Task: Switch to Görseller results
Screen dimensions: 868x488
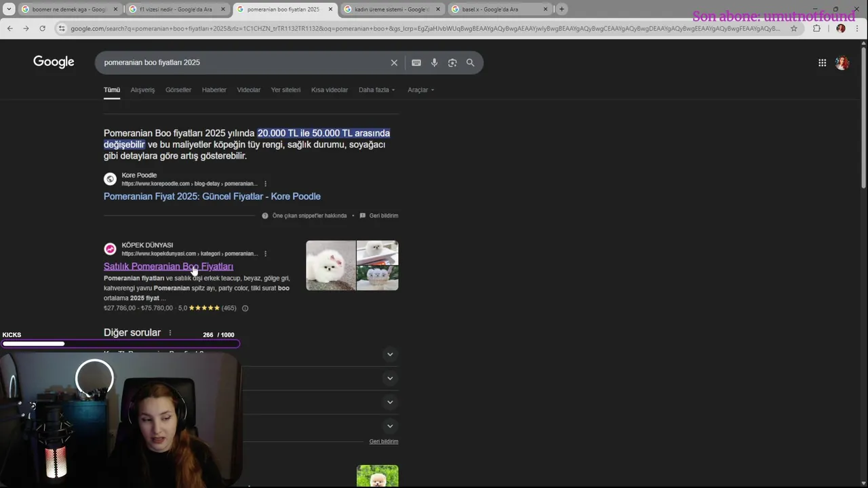Action: (x=178, y=90)
